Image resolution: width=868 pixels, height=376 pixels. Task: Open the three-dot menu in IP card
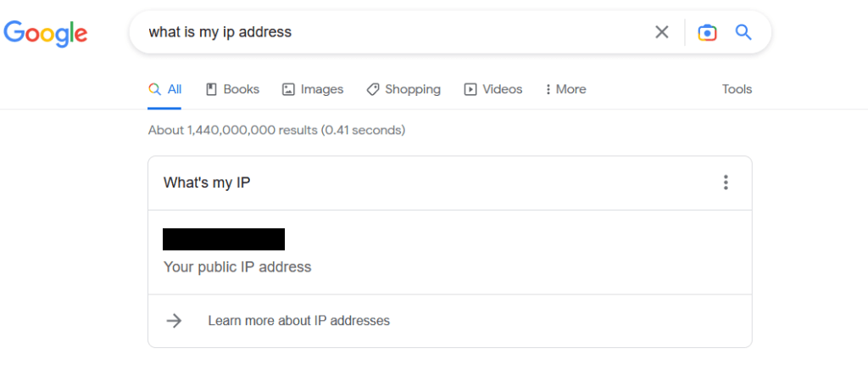click(726, 182)
